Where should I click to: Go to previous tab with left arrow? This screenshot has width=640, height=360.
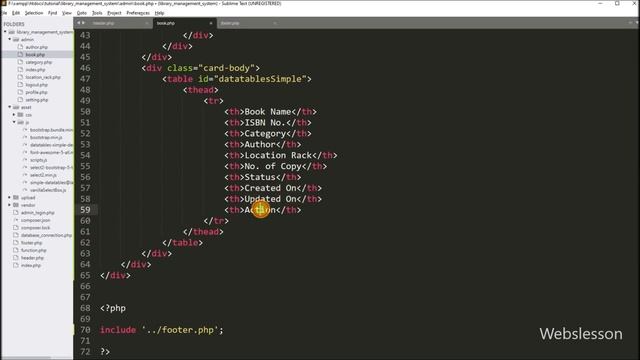tap(79, 23)
